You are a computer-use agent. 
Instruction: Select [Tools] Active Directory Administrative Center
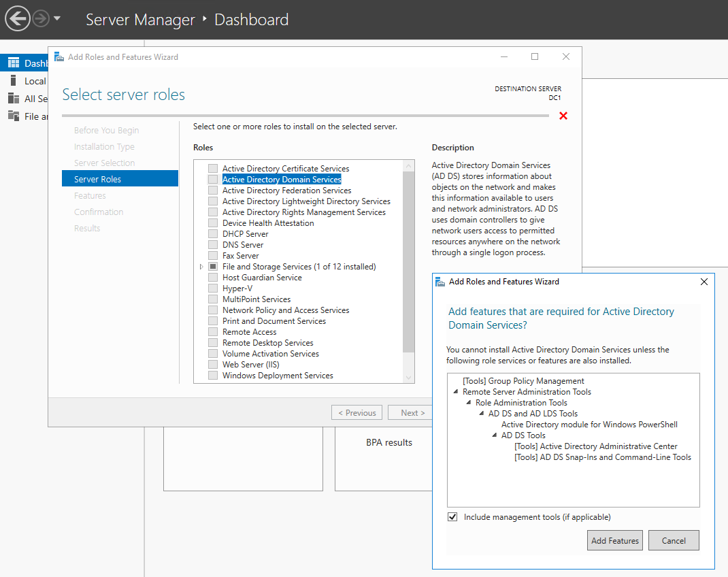click(596, 446)
